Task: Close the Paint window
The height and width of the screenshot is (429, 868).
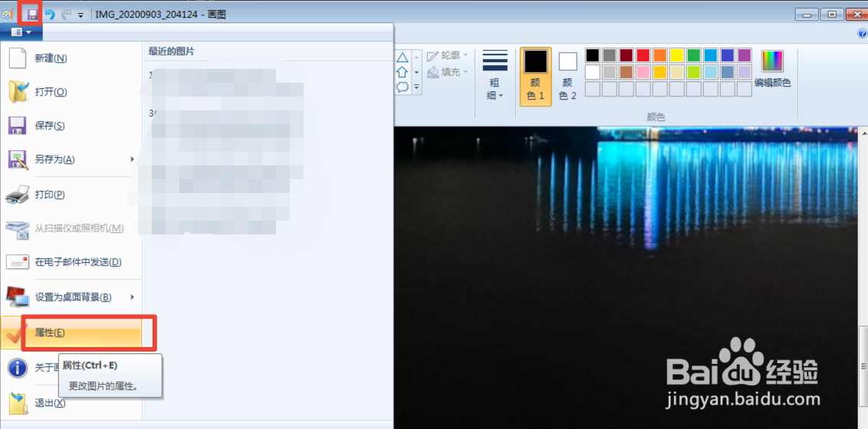Action: click(856, 15)
